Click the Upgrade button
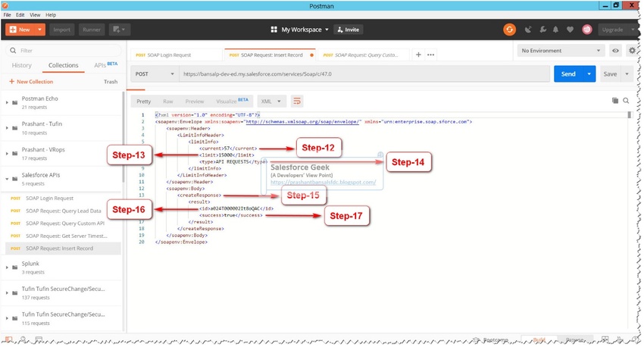The height and width of the screenshot is (347, 644). pyautogui.click(x=612, y=30)
